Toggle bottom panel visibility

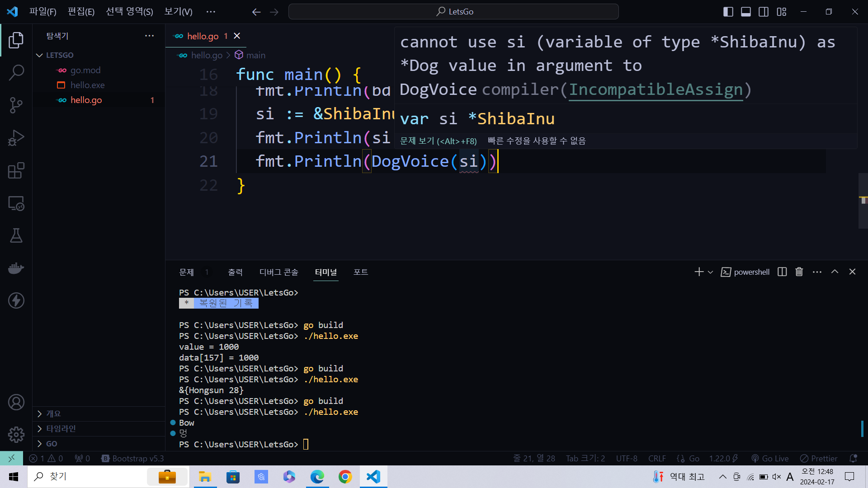click(746, 12)
